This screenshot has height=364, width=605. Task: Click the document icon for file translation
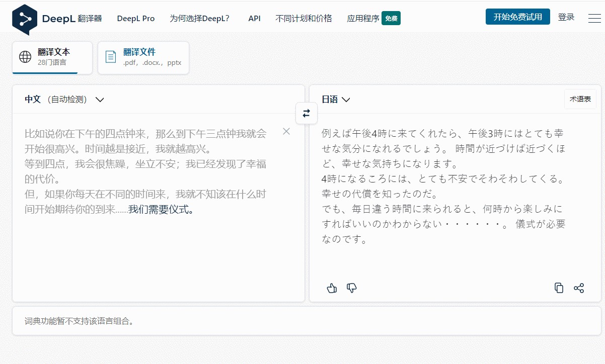(x=111, y=57)
